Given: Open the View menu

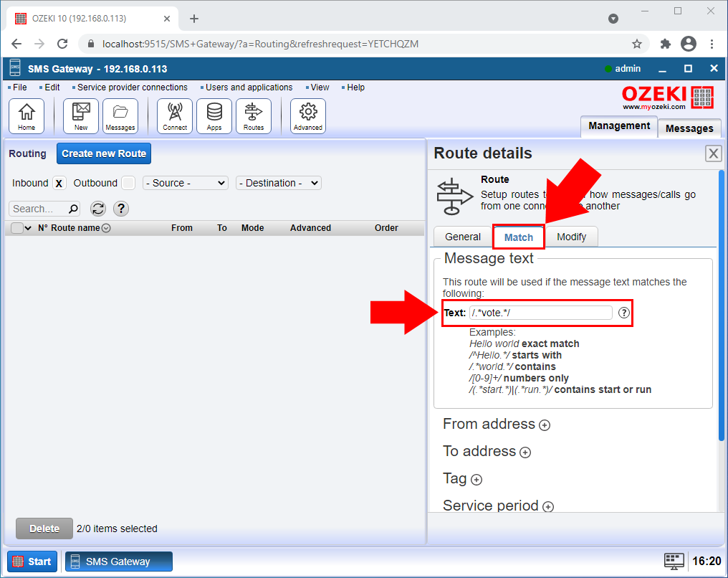Looking at the screenshot, I should click(320, 87).
